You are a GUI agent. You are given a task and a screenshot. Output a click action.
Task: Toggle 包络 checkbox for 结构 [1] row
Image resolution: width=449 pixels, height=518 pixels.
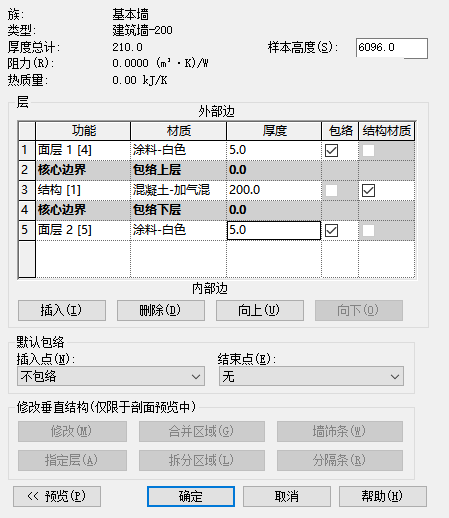[x=331, y=190]
